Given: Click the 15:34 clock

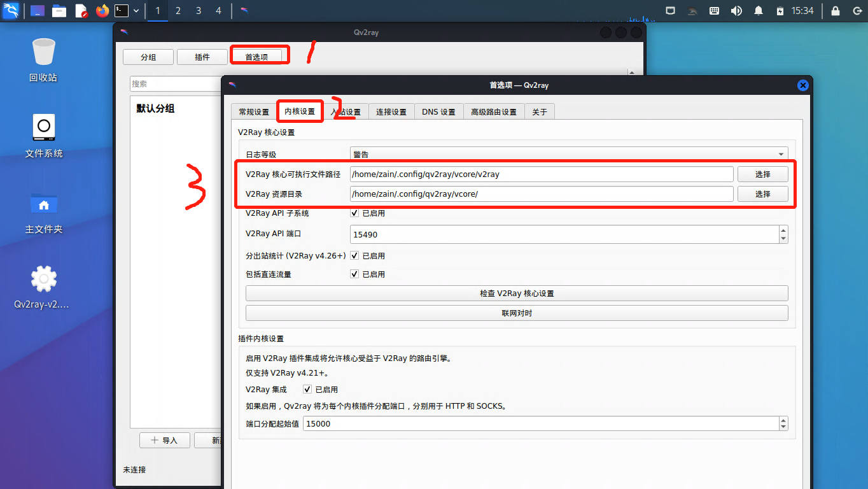Looking at the screenshot, I should 802,11.
